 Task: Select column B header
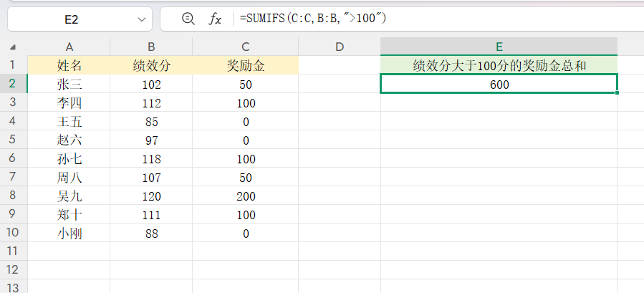[151, 47]
